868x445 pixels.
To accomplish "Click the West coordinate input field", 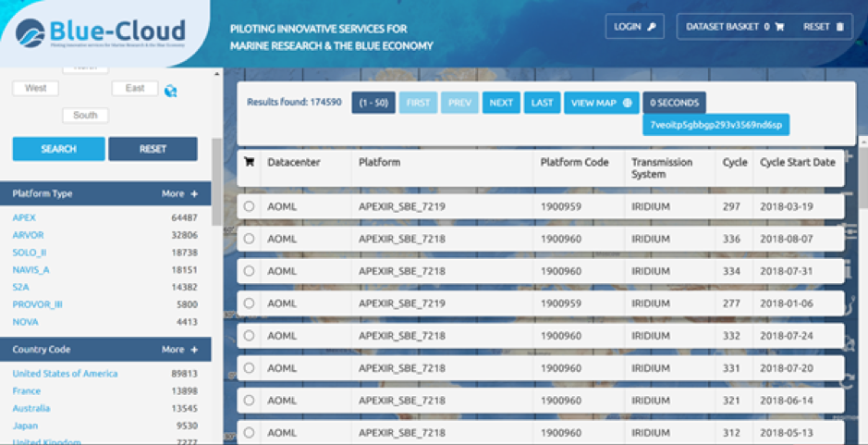I will (35, 89).
